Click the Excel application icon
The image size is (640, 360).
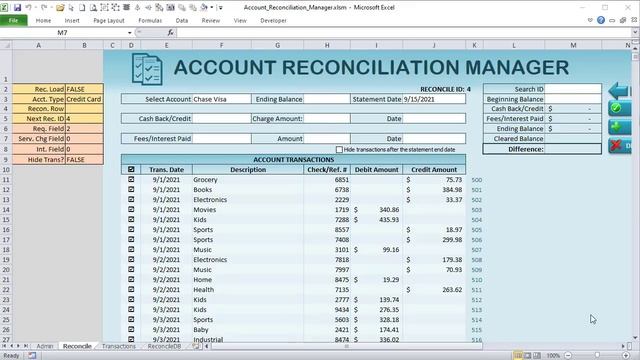click(x=4, y=7)
